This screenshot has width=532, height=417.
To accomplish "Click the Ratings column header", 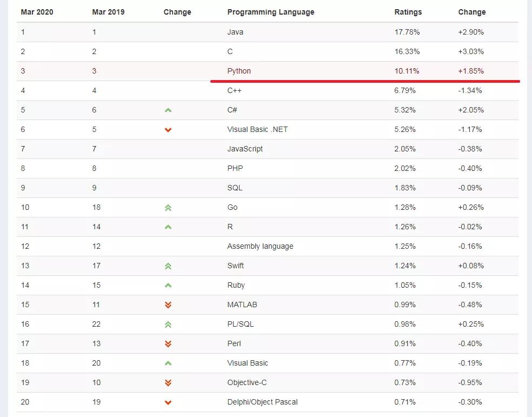I will coord(408,12).
